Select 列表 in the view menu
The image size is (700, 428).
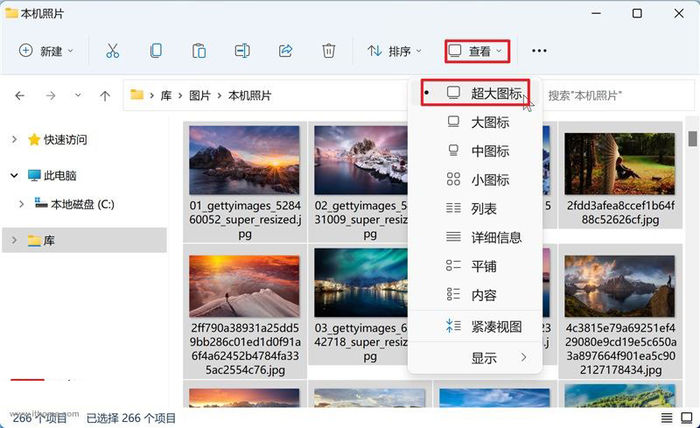[x=484, y=209]
